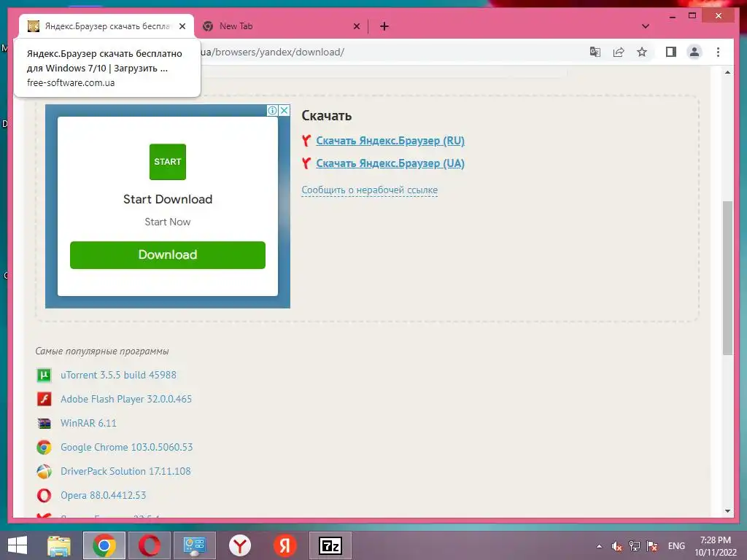747x560 pixels.
Task: Close the Яндекс.Браузер tab
Action: point(182,26)
